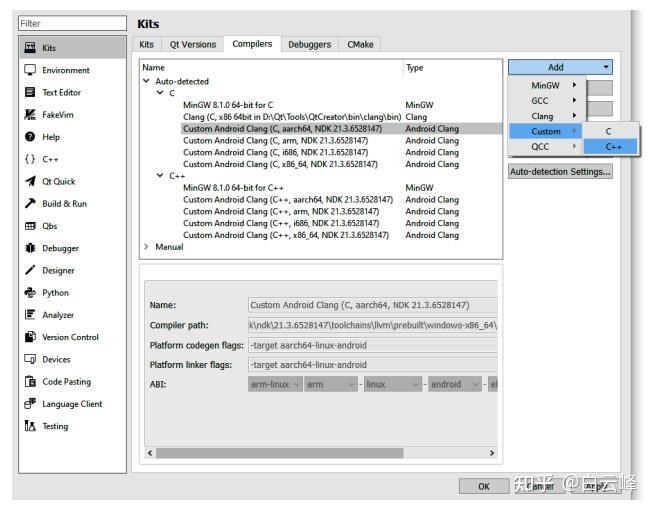Click the scrollbar left arrow
654x512 pixels.
pos(150,453)
